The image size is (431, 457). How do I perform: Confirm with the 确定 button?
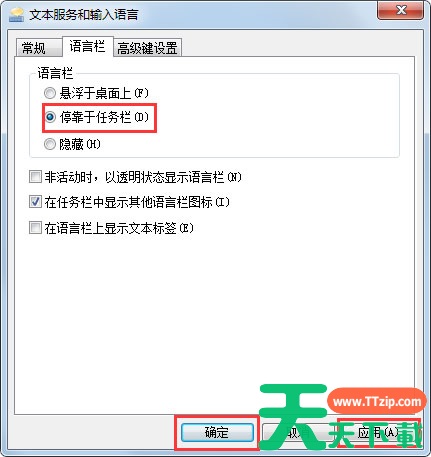point(217,432)
